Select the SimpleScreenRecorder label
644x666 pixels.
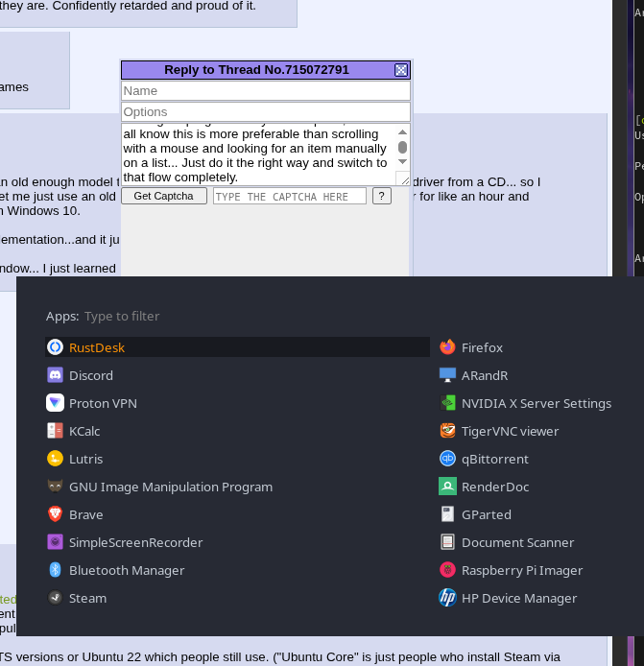(x=136, y=542)
